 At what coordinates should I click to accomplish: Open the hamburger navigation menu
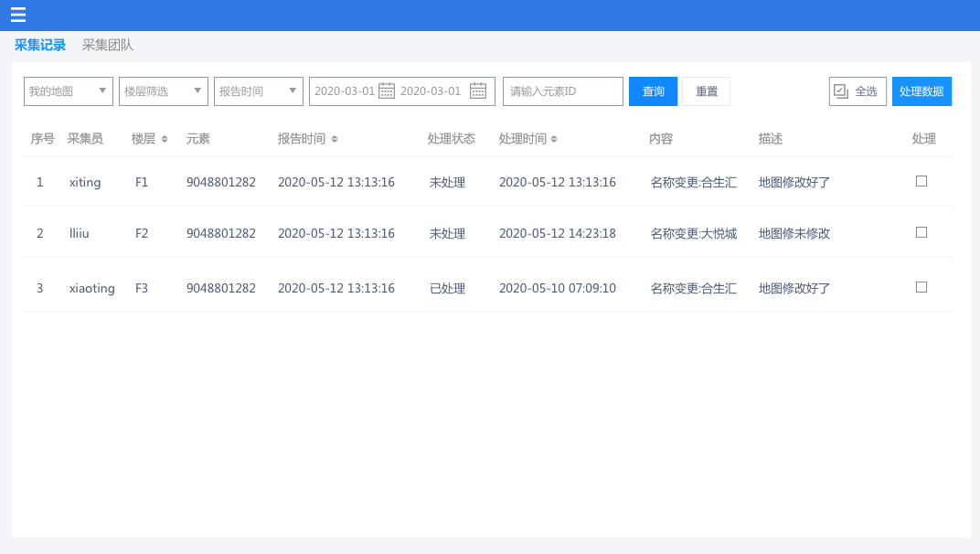point(18,15)
